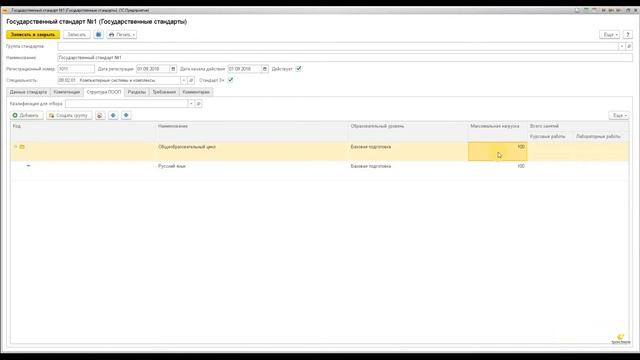Open the top 'Еще' menu near help
This screenshot has width=640, height=360.
[609, 35]
